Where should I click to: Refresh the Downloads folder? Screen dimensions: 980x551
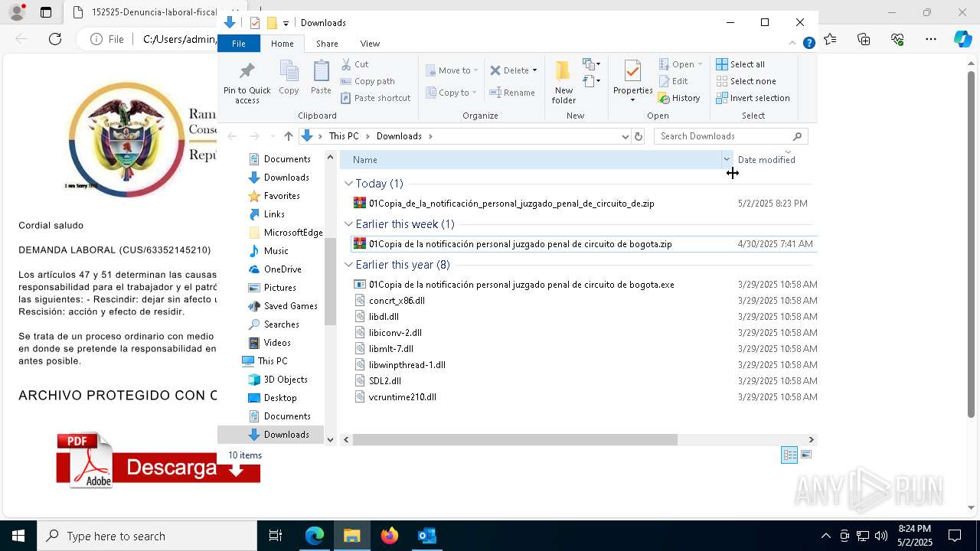[x=639, y=136]
